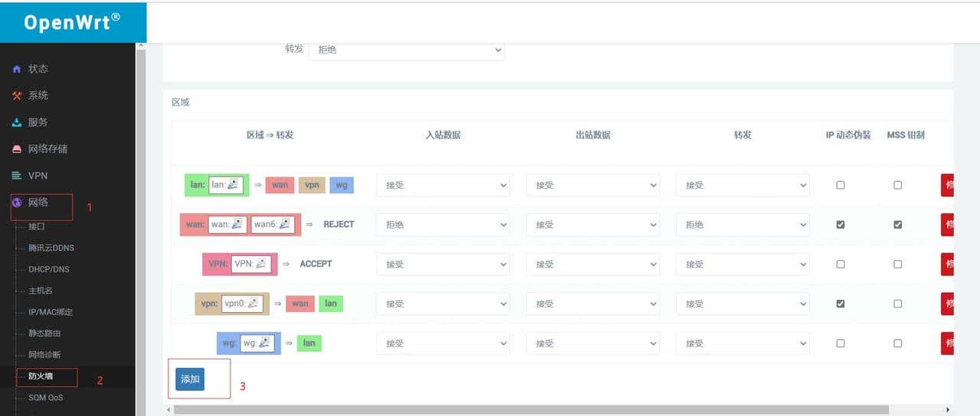Open the wan zone forward dropdown showing 拒绝
Screen dimensions: 980x416
tap(743, 225)
